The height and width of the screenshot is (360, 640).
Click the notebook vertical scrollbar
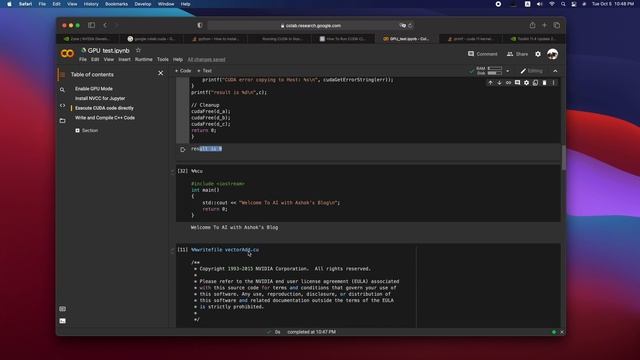pyautogui.click(x=564, y=157)
